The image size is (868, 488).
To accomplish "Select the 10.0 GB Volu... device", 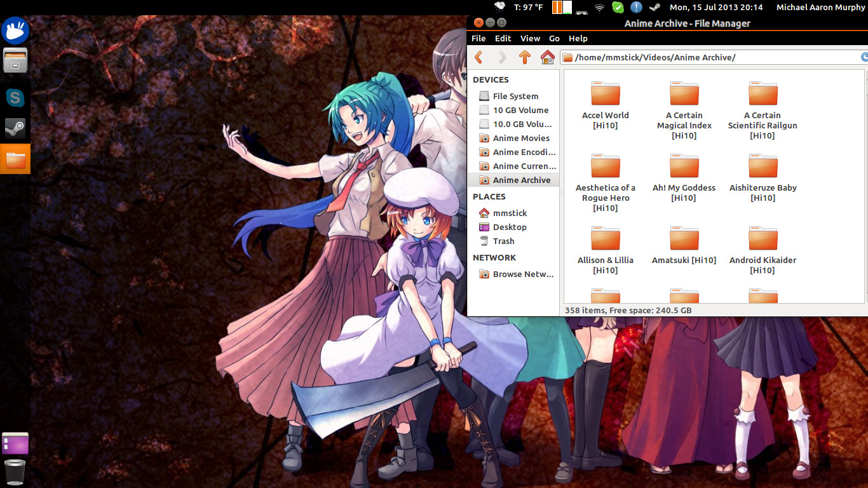I will 513,124.
